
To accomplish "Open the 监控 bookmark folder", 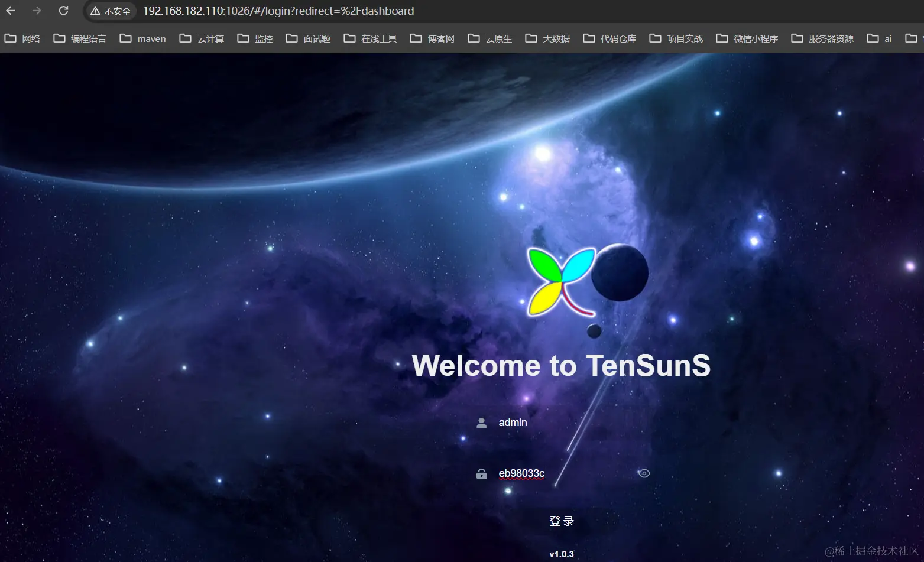I will (x=255, y=38).
